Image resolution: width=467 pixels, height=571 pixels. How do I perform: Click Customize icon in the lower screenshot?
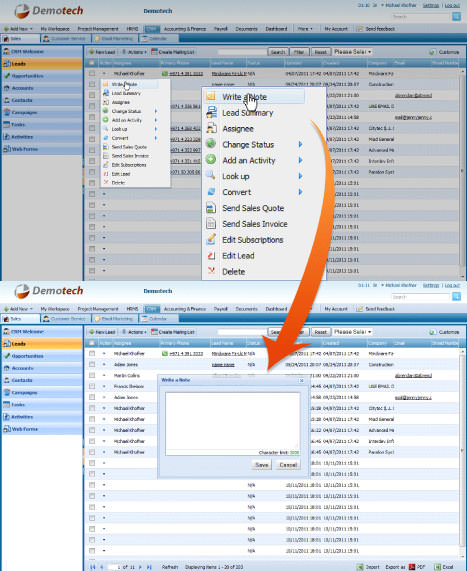432,332
